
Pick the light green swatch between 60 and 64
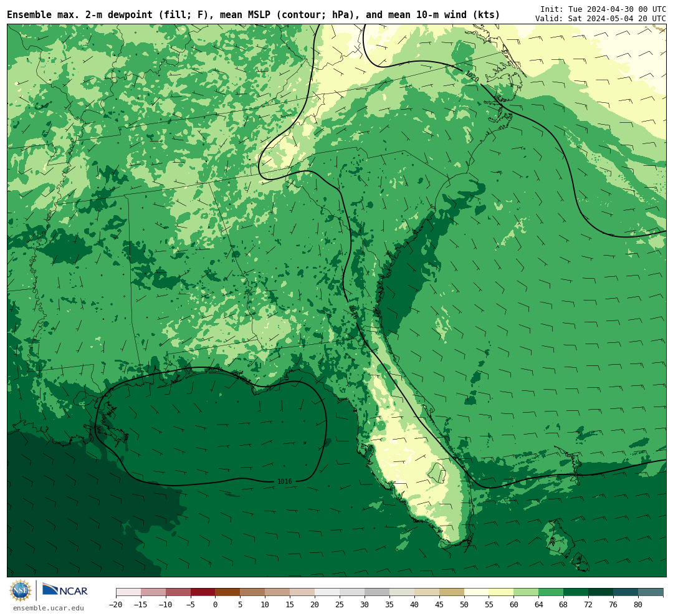tap(527, 592)
